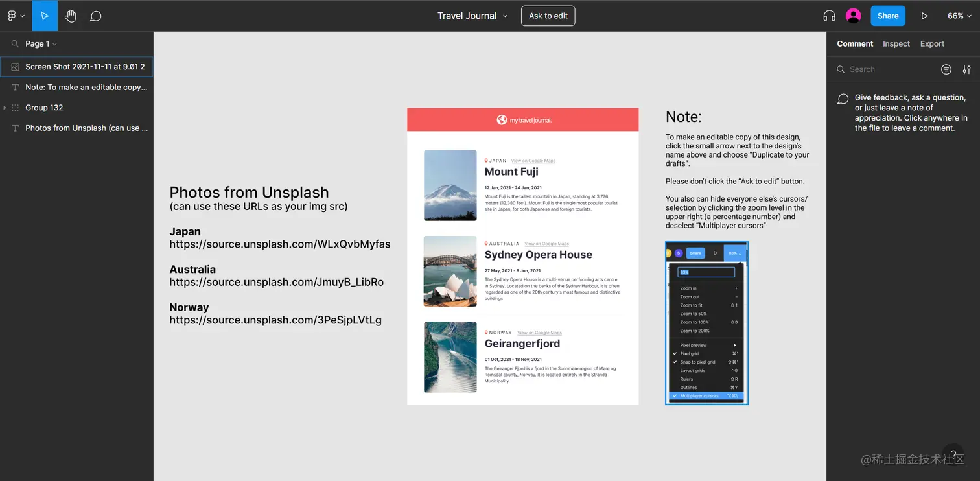Image resolution: width=980 pixels, height=481 pixels.
Task: Activate the Add comment tool
Action: [x=96, y=16]
